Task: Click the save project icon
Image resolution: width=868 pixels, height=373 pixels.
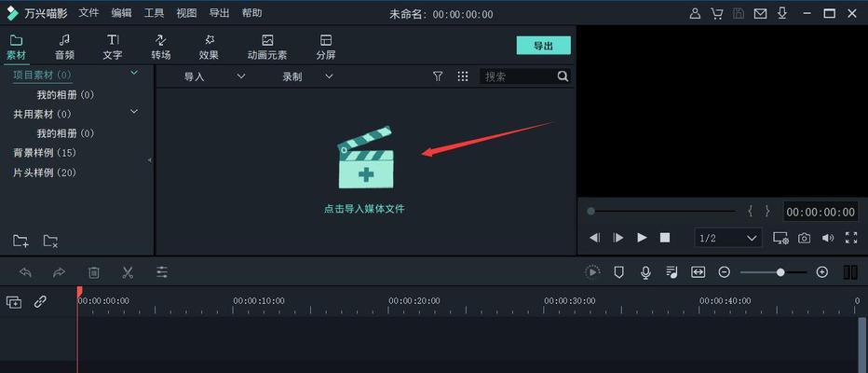Action: coord(739,14)
